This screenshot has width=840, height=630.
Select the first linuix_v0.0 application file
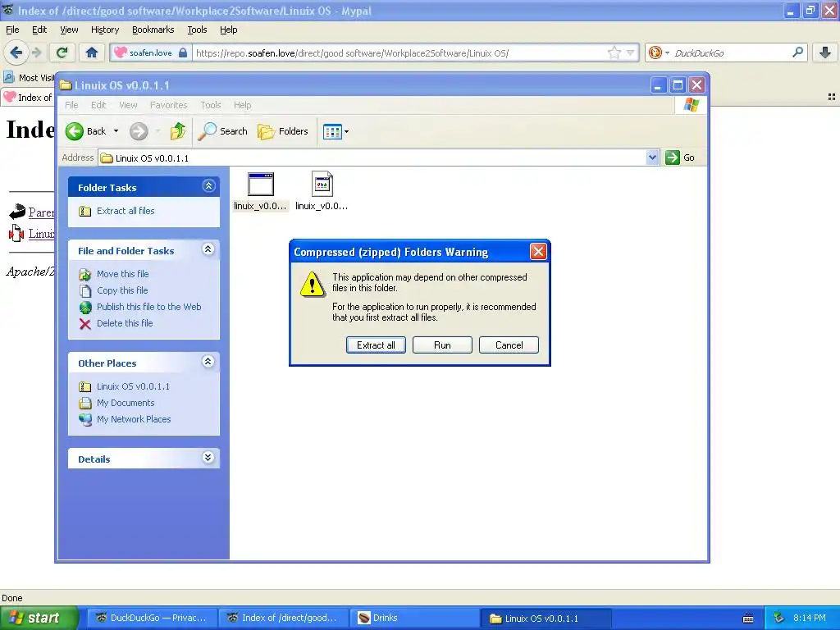tap(260, 191)
